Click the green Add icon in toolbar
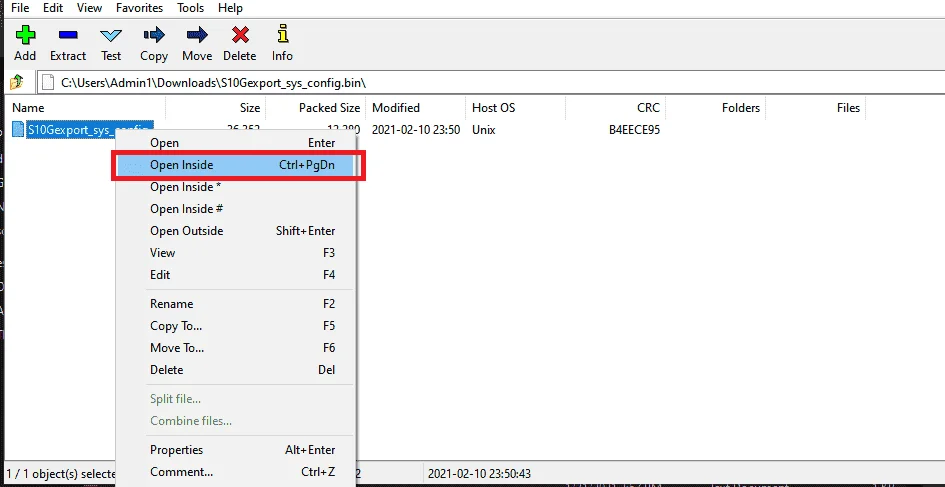The width and height of the screenshot is (945, 487). [x=25, y=35]
